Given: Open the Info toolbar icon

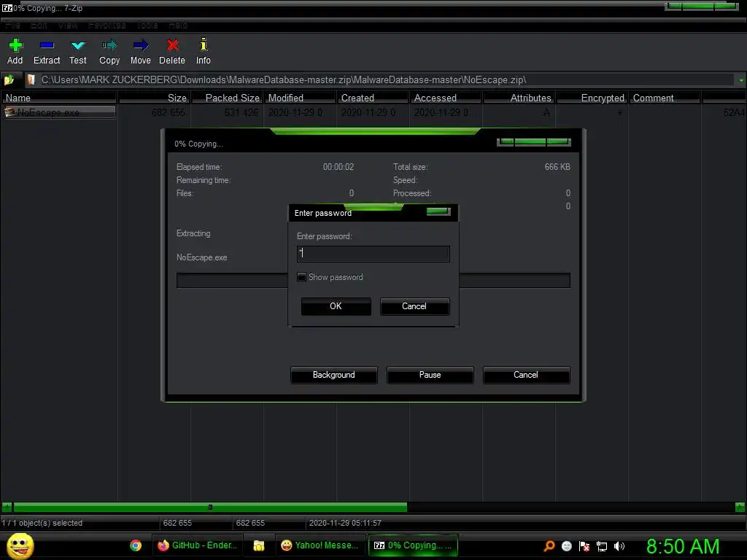Looking at the screenshot, I should pyautogui.click(x=204, y=44).
